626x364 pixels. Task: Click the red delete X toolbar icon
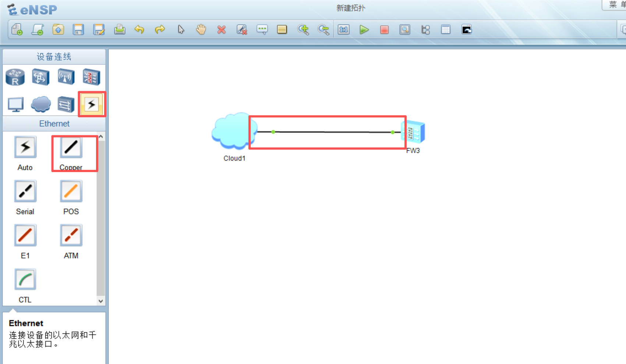pos(221,30)
